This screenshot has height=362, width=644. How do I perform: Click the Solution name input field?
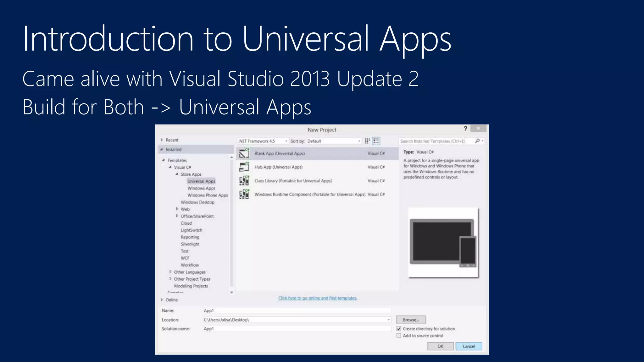coord(297,329)
